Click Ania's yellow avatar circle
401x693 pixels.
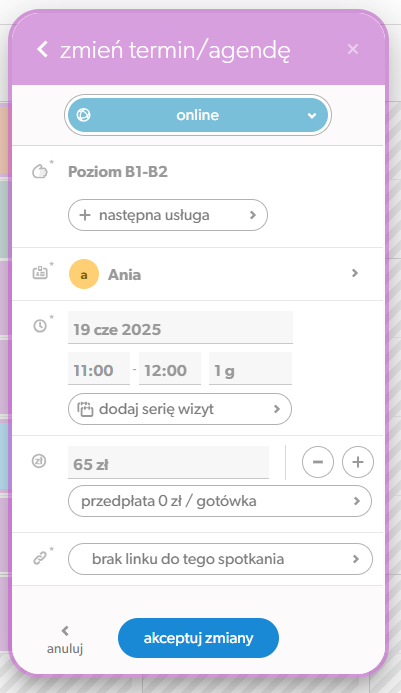pyautogui.click(x=84, y=274)
